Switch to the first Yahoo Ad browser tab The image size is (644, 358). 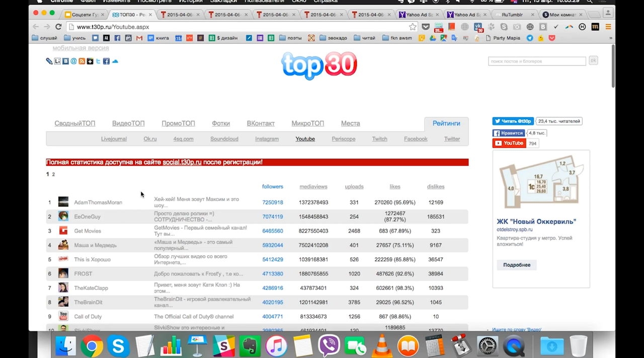click(x=419, y=15)
